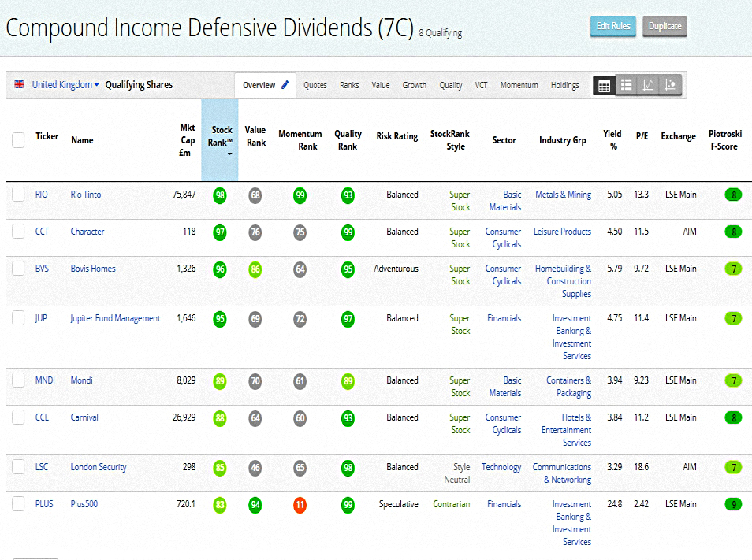752x560 pixels.
Task: Click Plus500 red Momentum Rank 11 badge
Action: [x=300, y=505]
